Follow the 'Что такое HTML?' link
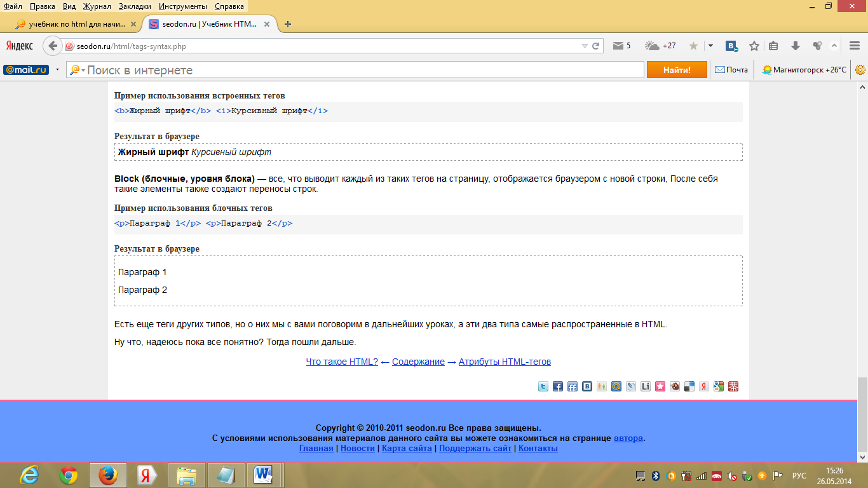 pyautogui.click(x=342, y=362)
